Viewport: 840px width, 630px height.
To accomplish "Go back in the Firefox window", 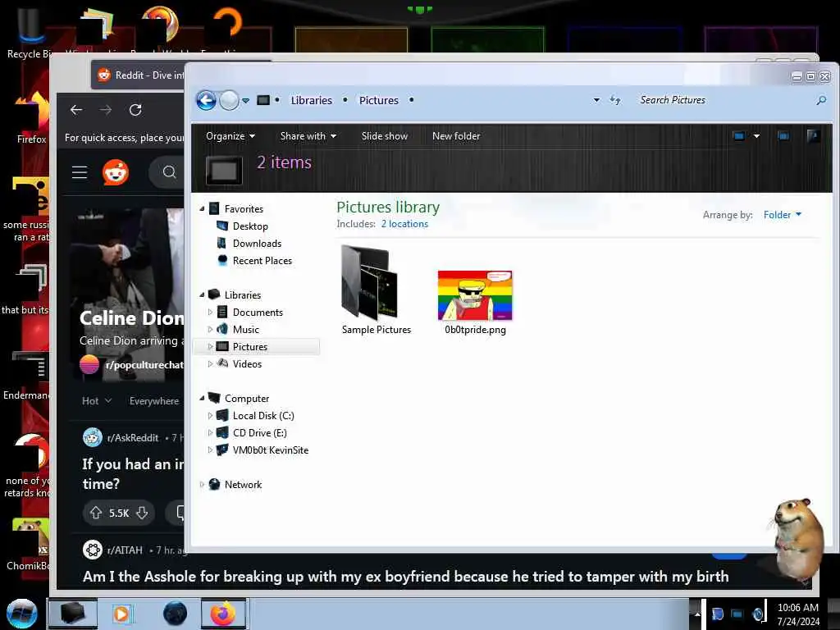I will pos(76,110).
